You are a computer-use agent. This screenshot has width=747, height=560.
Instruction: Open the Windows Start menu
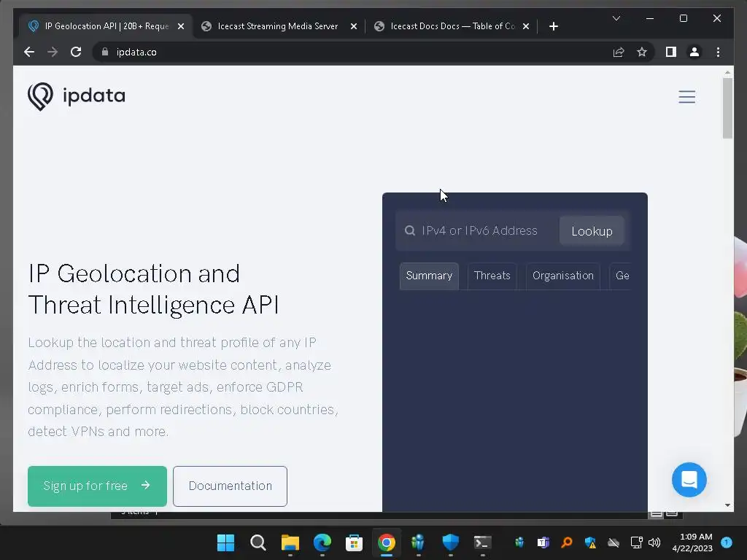click(225, 542)
